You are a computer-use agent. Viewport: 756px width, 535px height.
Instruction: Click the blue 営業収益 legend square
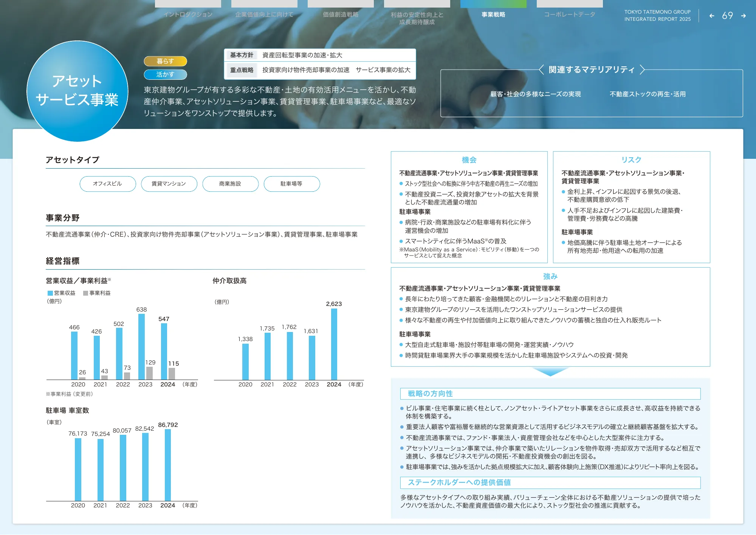[x=50, y=293]
